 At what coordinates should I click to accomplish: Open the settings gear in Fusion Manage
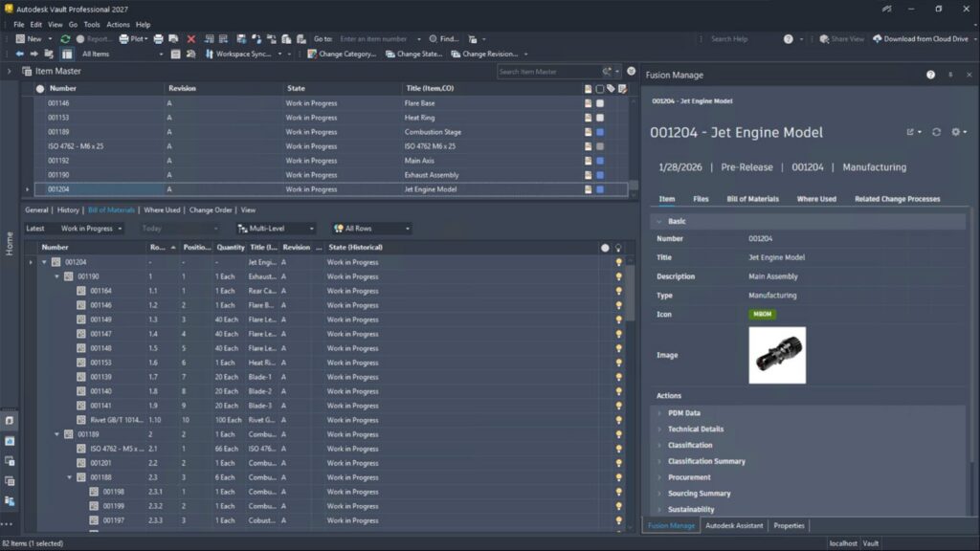(956, 131)
